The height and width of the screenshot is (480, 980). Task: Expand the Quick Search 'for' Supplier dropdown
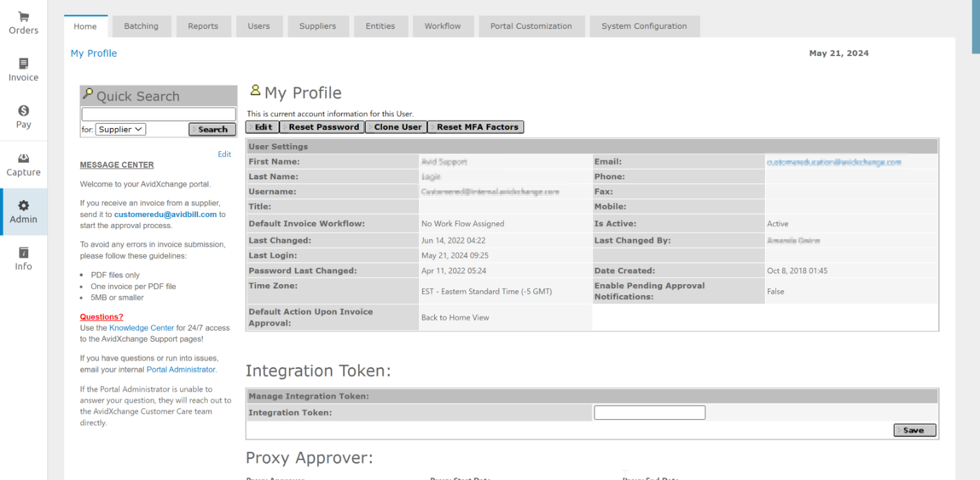pyautogui.click(x=121, y=129)
